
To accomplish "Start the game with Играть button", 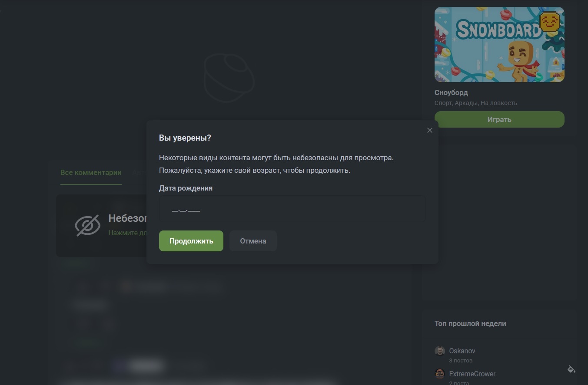I will click(499, 119).
